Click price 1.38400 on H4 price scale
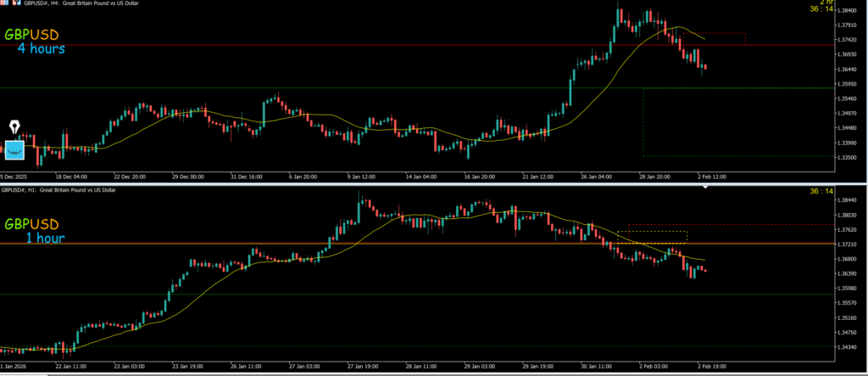The width and height of the screenshot is (868, 376). pyautogui.click(x=848, y=10)
